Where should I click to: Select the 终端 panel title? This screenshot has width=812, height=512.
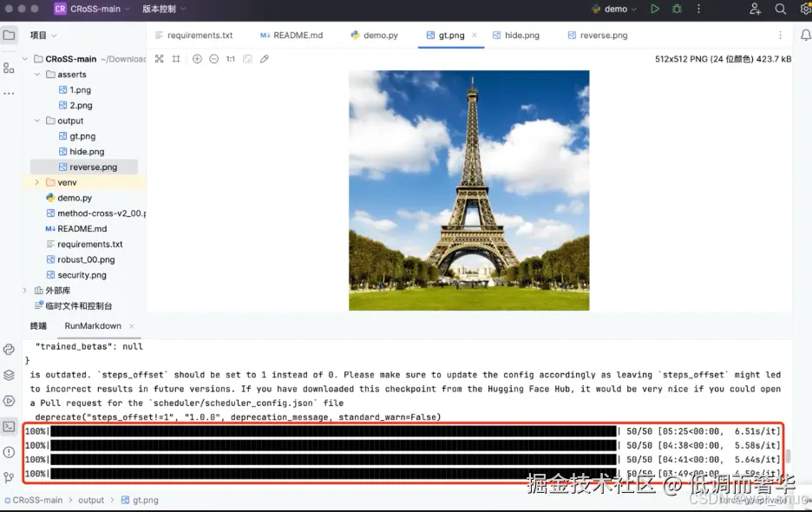[38, 326]
